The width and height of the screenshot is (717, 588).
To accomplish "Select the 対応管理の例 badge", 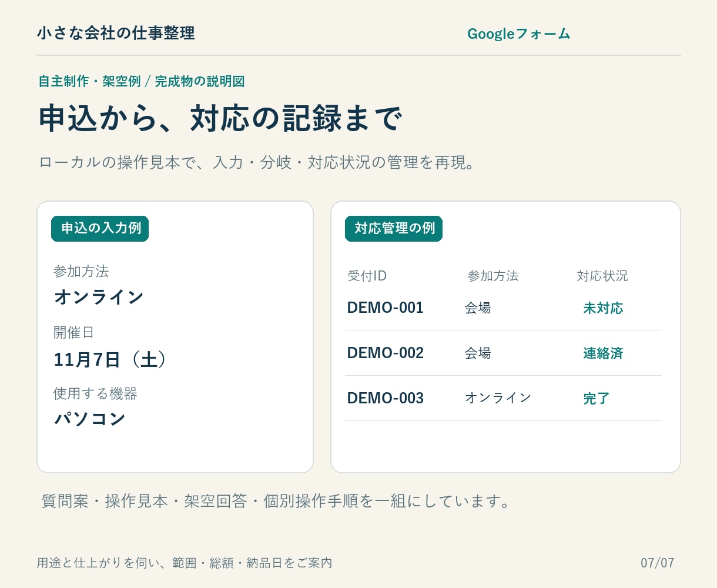I will (394, 229).
